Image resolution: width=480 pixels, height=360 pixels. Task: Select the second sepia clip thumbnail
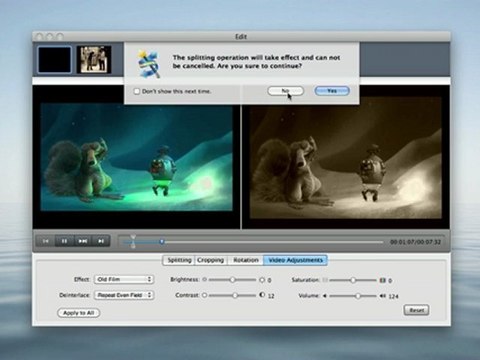pos(94,60)
